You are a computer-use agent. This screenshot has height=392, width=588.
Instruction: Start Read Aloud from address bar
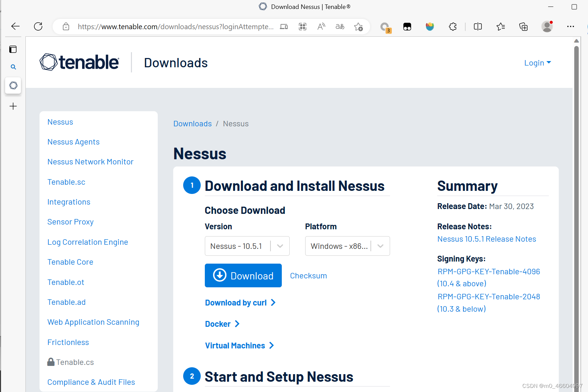(x=321, y=26)
